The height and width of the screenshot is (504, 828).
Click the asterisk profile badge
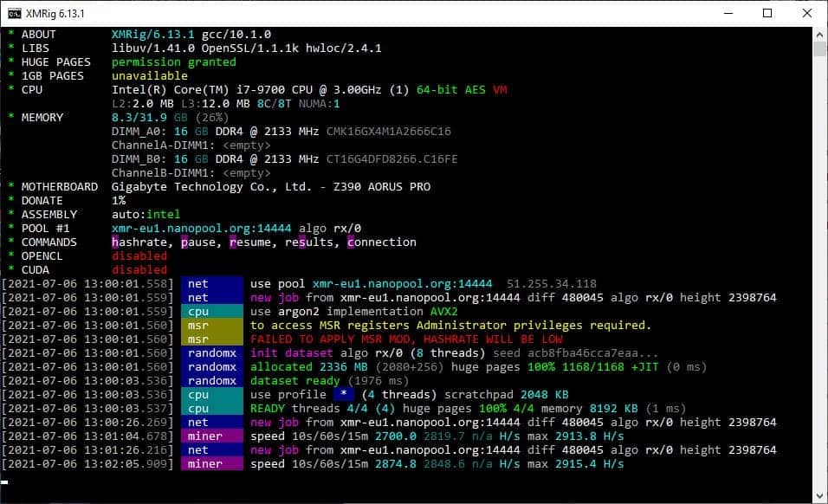344,394
